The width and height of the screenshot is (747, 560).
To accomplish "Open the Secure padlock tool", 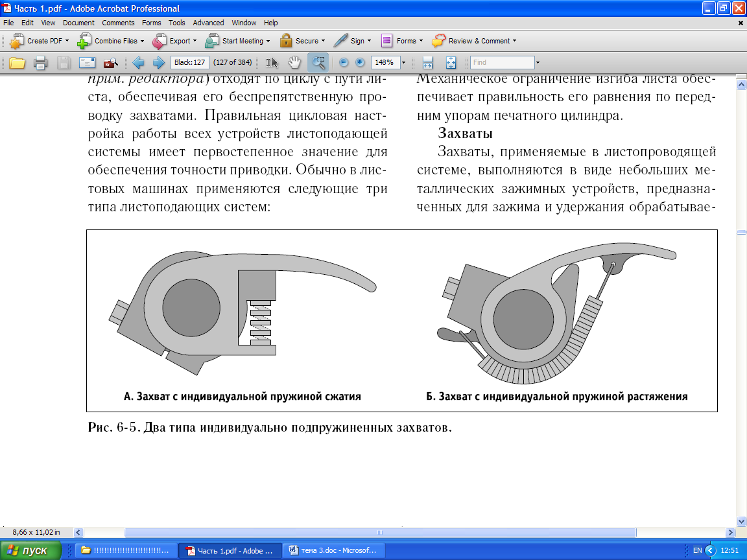I will 302,41.
